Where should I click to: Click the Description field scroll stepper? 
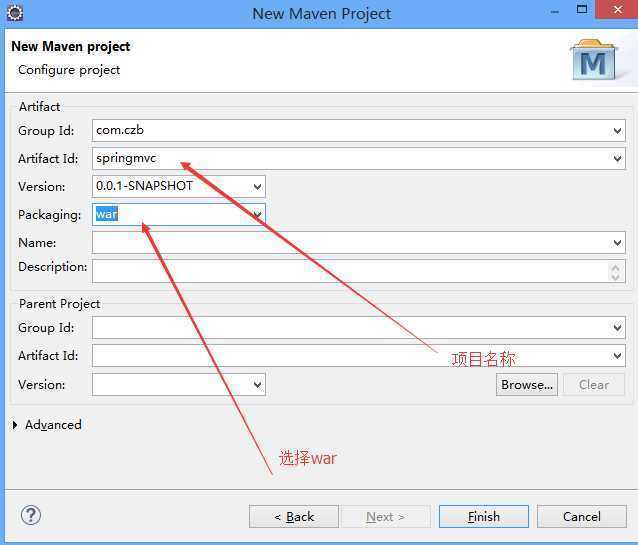615,272
